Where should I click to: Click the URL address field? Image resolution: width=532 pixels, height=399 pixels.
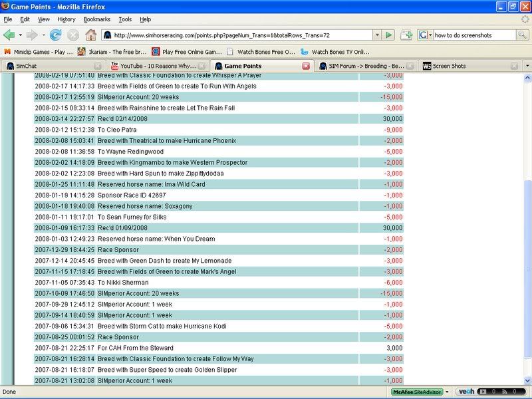[x=239, y=35]
